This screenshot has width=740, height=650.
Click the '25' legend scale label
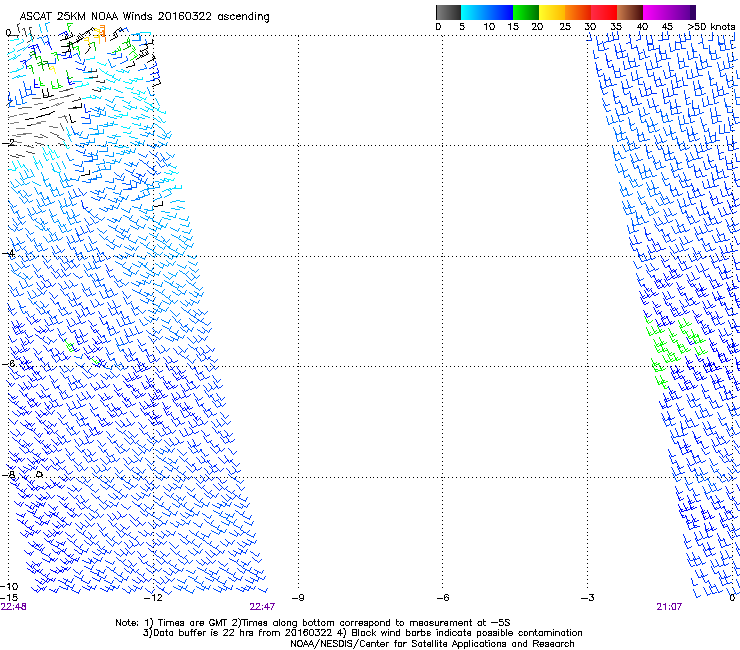click(565, 26)
